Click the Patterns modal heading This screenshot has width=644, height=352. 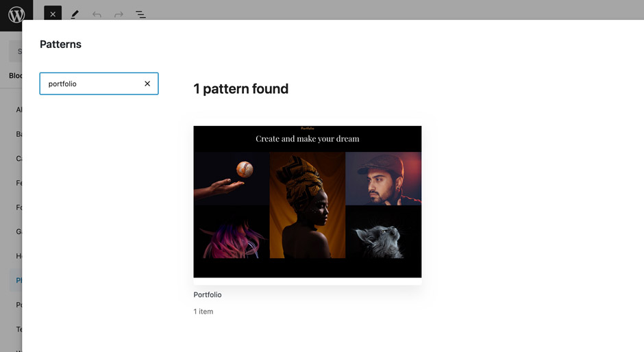tap(60, 45)
